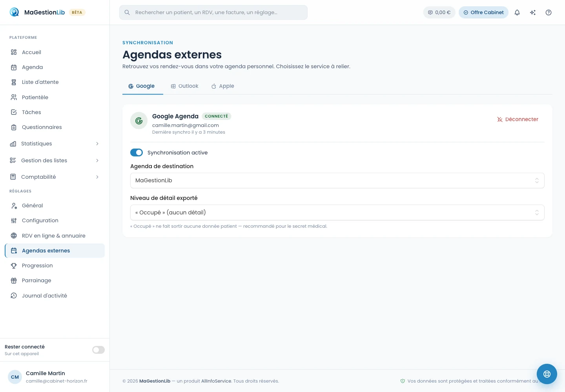Open Patientèle in the sidebar
565x392 pixels.
pos(55,97)
